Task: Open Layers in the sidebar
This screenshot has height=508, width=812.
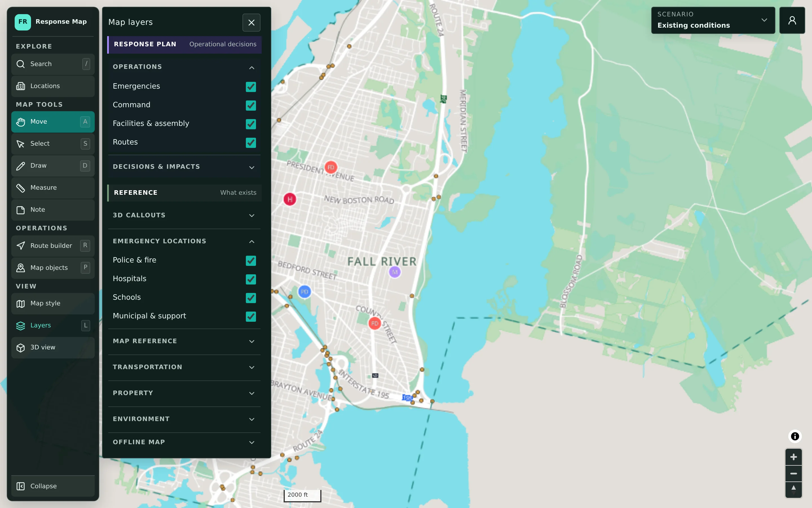Action: [53, 325]
